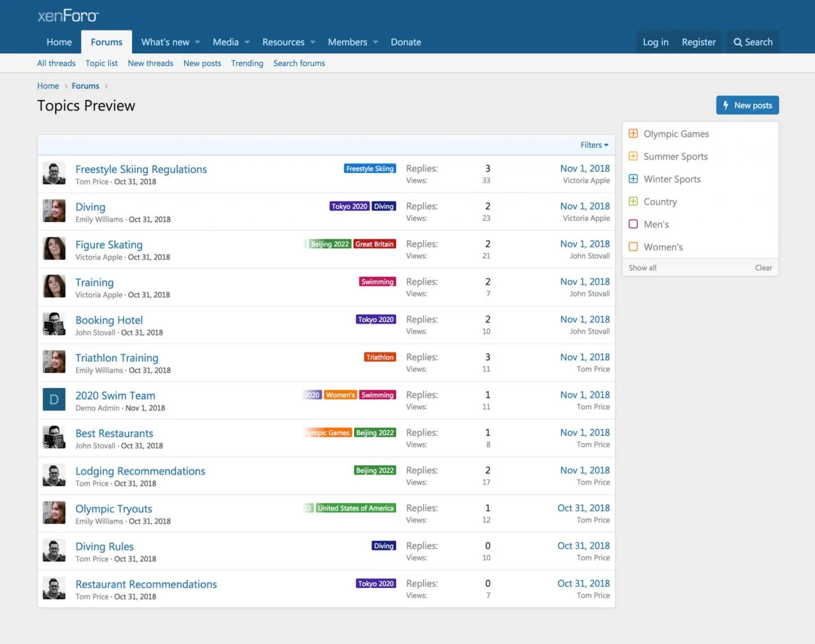Click the XenForo logo
Screen dimensions: 815x644
click(68, 16)
